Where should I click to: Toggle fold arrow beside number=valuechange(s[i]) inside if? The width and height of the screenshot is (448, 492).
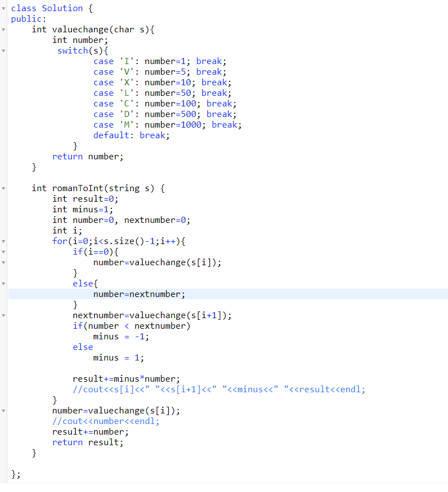click(x=3, y=262)
